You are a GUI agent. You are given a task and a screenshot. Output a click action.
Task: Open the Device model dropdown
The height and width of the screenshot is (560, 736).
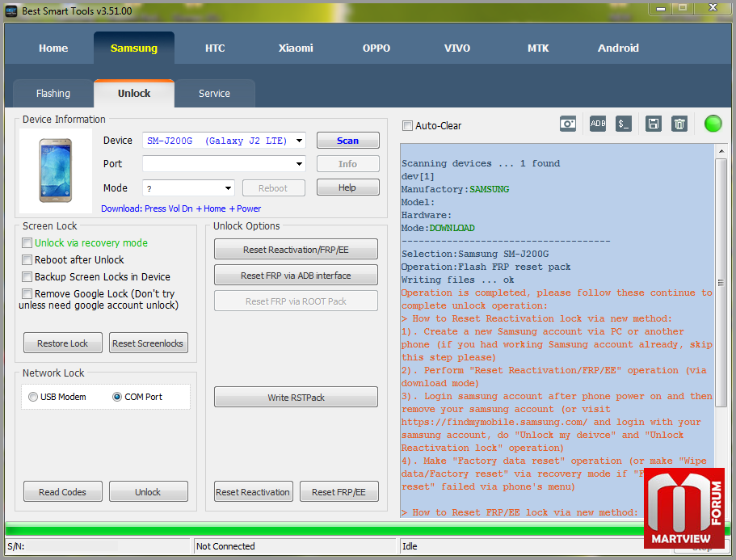(299, 141)
